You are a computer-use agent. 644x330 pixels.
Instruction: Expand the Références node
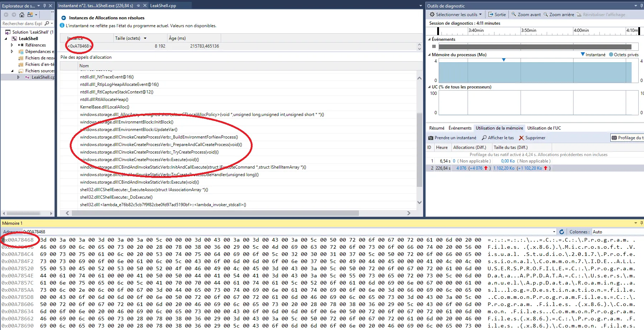coord(12,45)
